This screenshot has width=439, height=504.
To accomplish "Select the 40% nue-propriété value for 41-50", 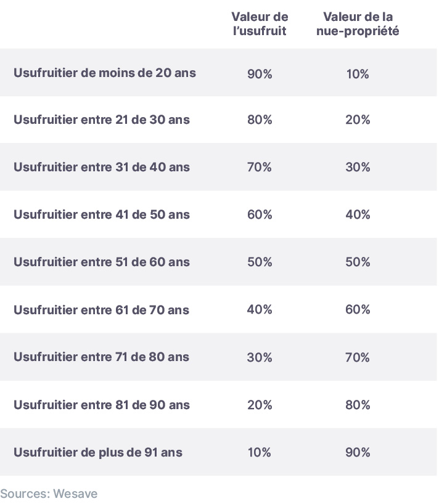I will 358,214.
